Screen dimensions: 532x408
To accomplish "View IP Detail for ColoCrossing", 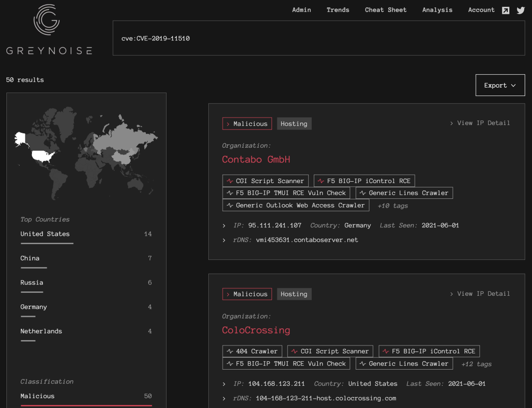I will tap(480, 294).
